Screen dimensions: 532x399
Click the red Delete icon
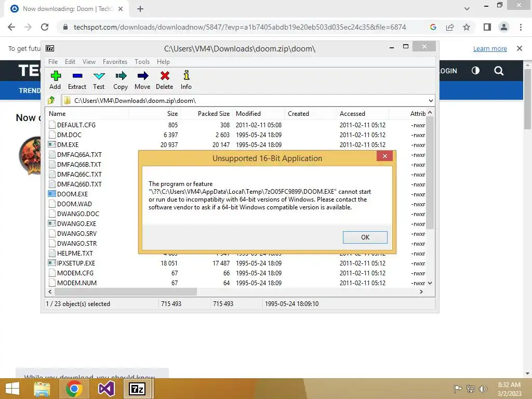[165, 76]
